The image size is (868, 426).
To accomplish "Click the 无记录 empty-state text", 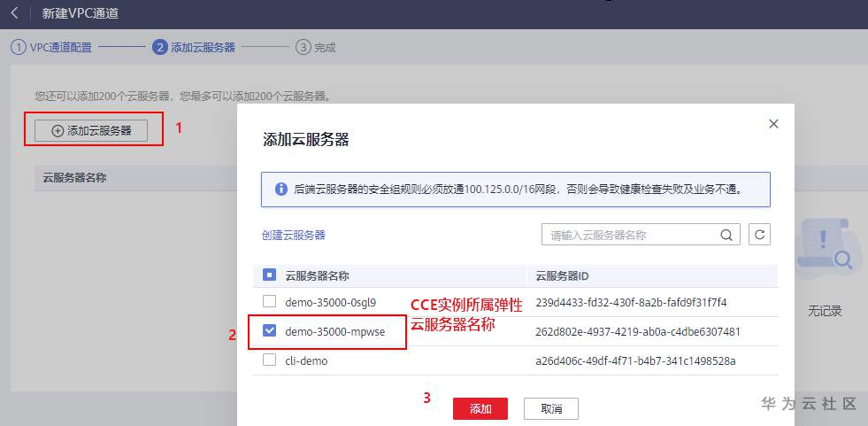I will (x=825, y=311).
